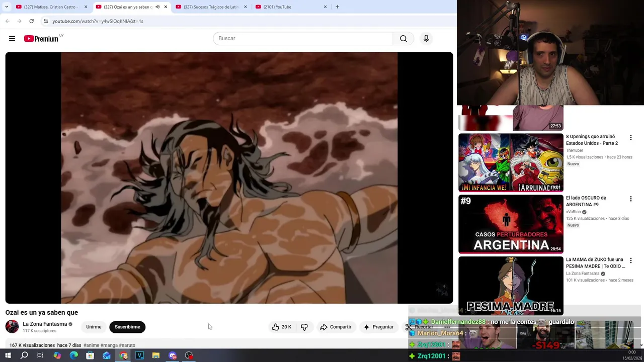Viewport: 644px width, 362px height.
Task: Open the YouTube hamburger guide menu
Action: [12, 38]
